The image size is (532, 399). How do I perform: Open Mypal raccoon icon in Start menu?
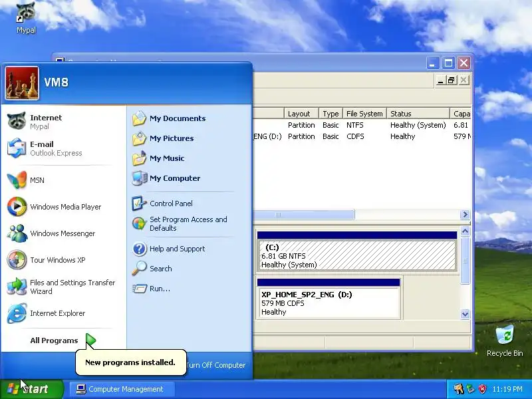point(16,122)
